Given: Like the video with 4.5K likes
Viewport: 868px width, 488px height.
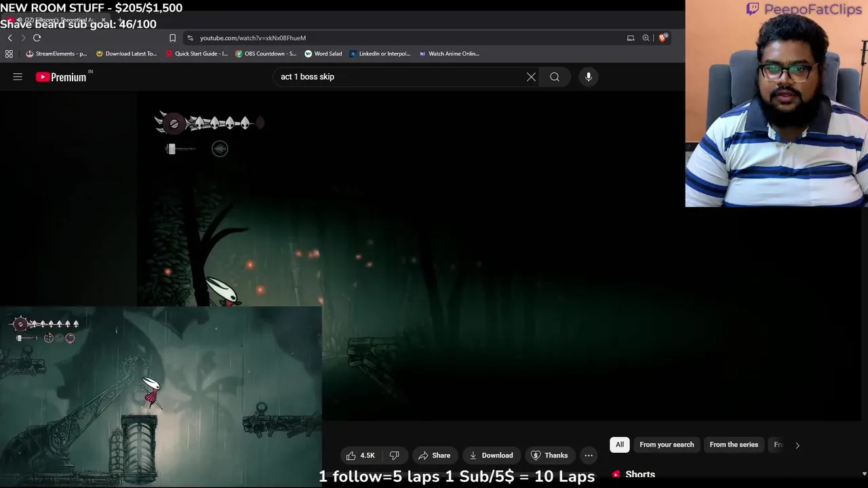Looking at the screenshot, I should coord(360,455).
